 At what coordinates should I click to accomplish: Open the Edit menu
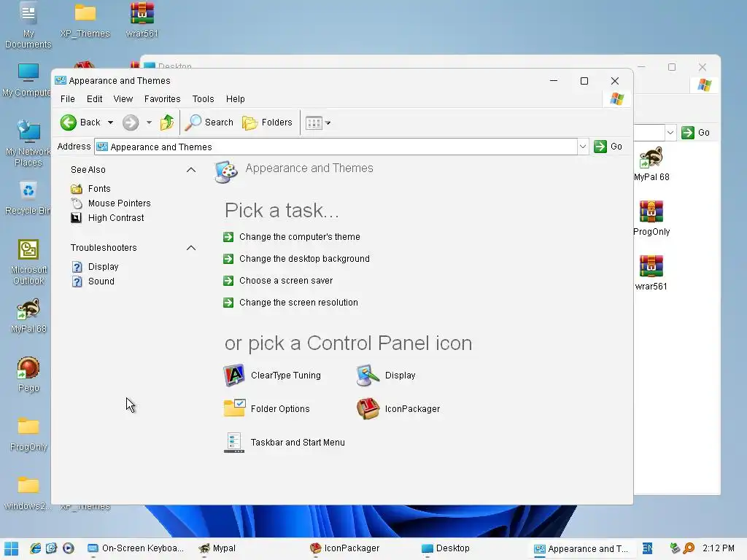[x=94, y=99]
